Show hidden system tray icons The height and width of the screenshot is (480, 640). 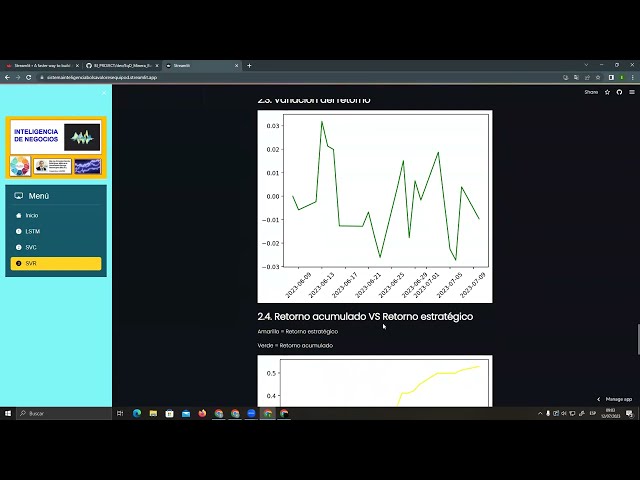point(540,413)
